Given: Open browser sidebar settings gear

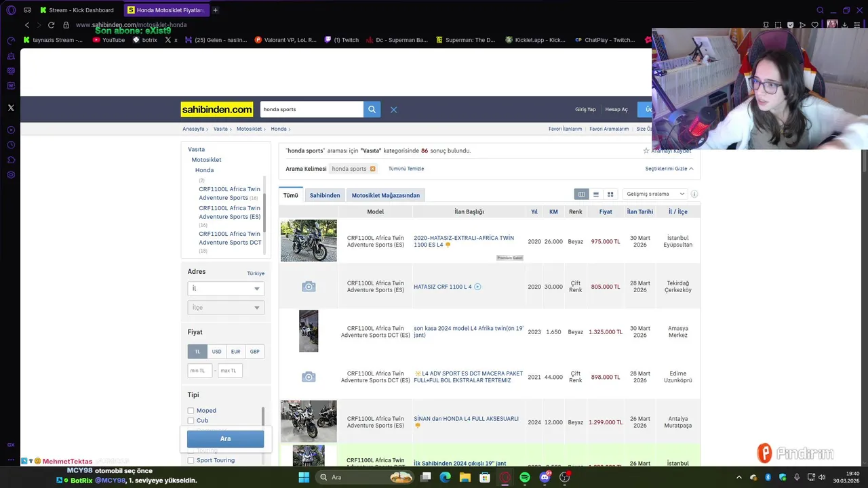Looking at the screenshot, I should pos(11,175).
